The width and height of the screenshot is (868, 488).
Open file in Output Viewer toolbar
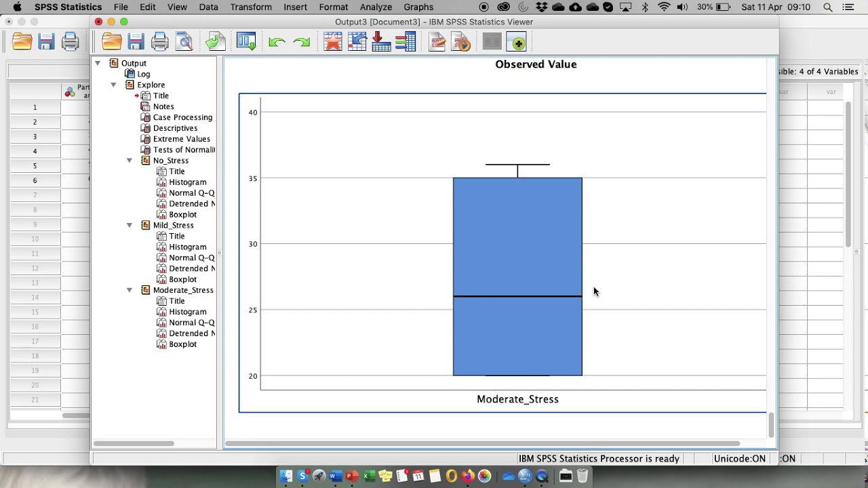click(112, 42)
